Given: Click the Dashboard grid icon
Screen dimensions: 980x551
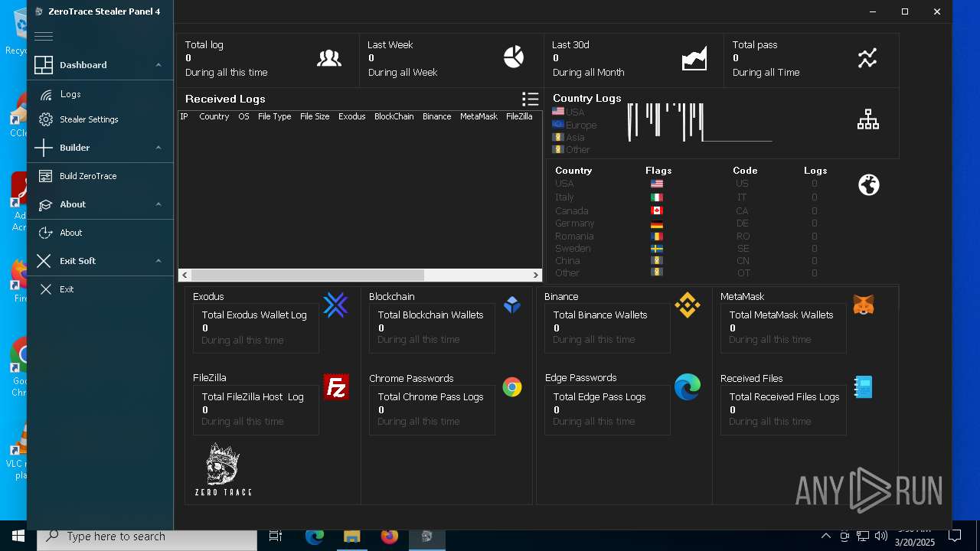Looking at the screenshot, I should [44, 65].
